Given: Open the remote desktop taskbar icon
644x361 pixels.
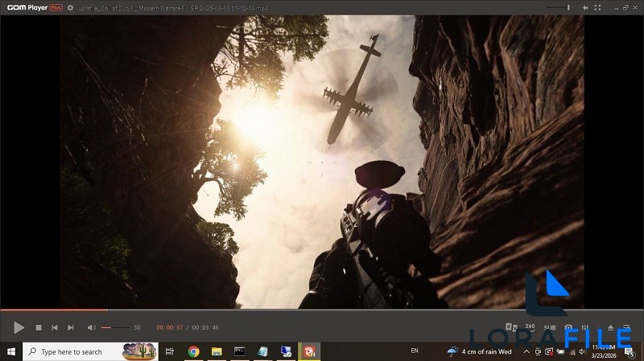Looking at the screenshot, I should (286, 351).
